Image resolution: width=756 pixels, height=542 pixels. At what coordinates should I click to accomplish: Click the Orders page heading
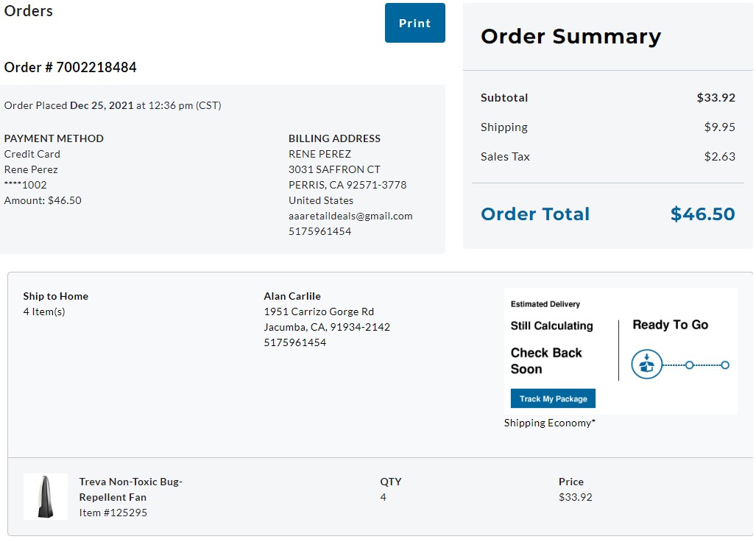pos(29,10)
